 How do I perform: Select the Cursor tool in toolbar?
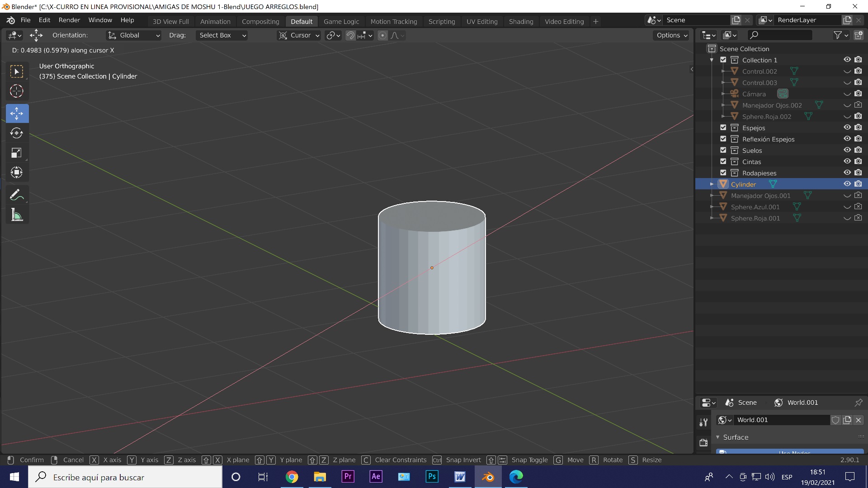[17, 91]
